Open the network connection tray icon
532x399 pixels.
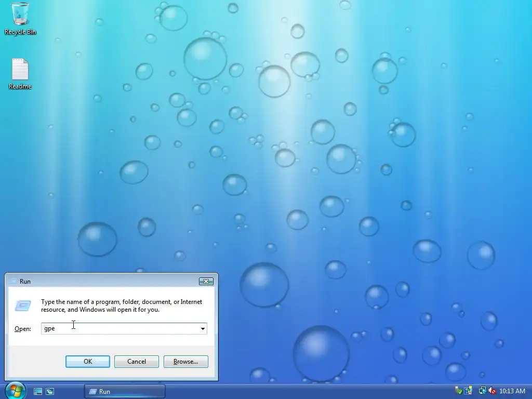482,391
